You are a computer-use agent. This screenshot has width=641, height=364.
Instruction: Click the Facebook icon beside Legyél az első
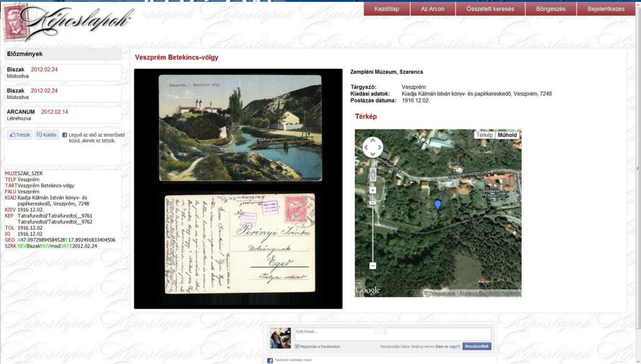[64, 135]
